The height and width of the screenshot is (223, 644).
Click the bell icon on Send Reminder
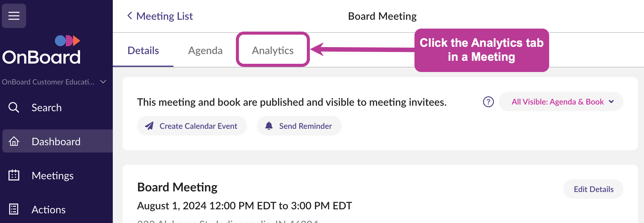click(269, 126)
